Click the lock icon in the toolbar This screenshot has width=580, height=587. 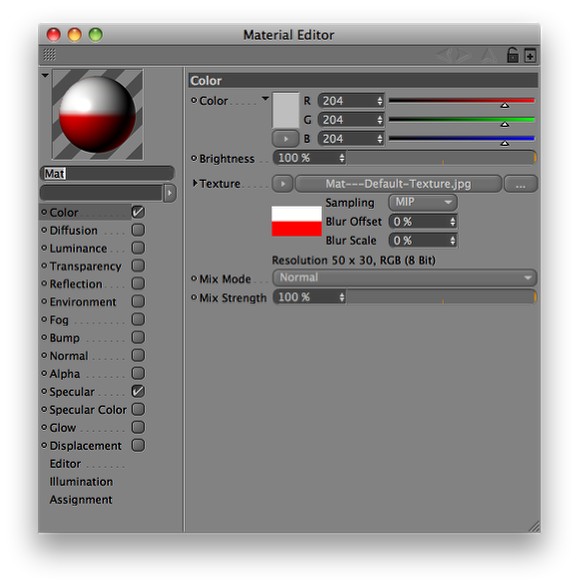pos(512,55)
